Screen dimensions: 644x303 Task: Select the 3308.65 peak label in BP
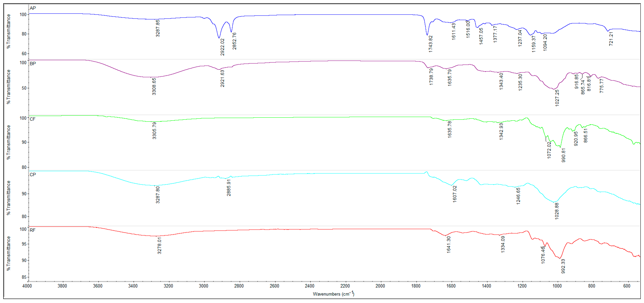tap(154, 86)
